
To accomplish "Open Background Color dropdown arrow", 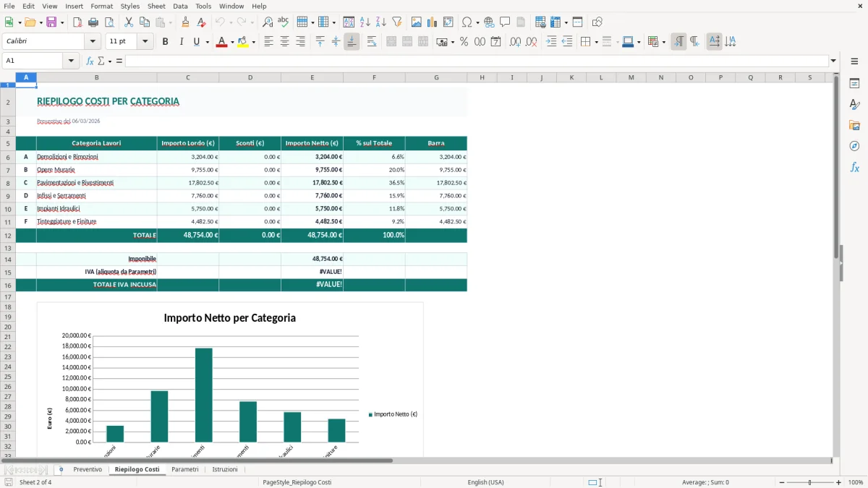I will 253,42.
